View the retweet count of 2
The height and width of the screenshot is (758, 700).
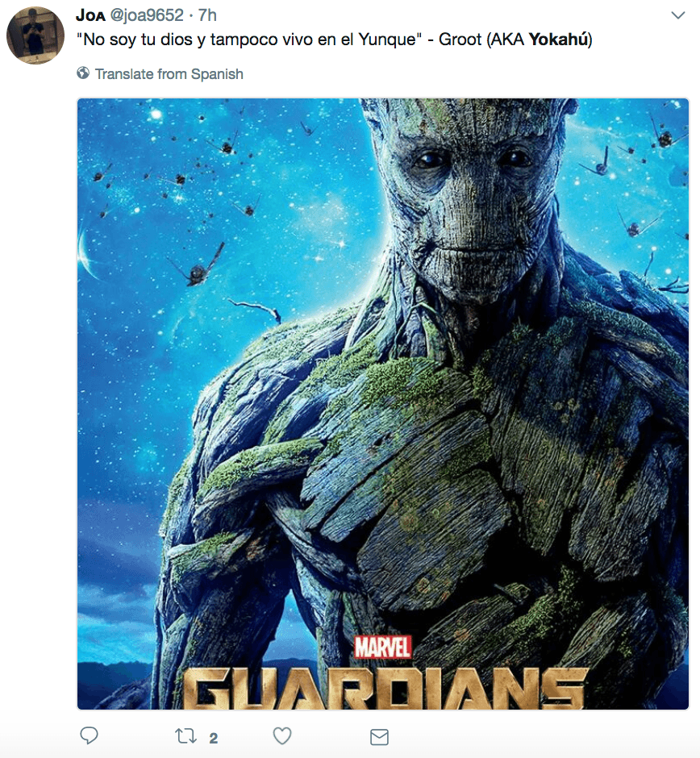tap(213, 738)
